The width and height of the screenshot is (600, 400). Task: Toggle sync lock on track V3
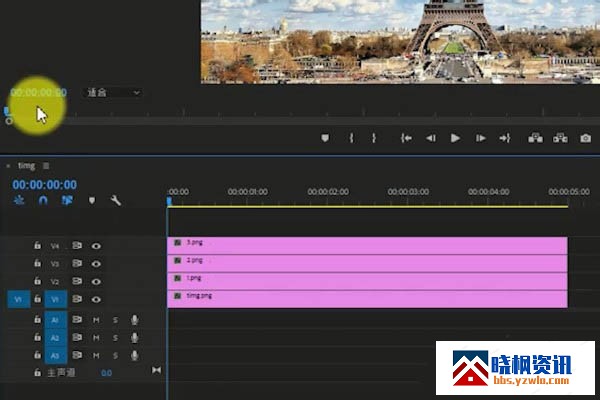77,263
